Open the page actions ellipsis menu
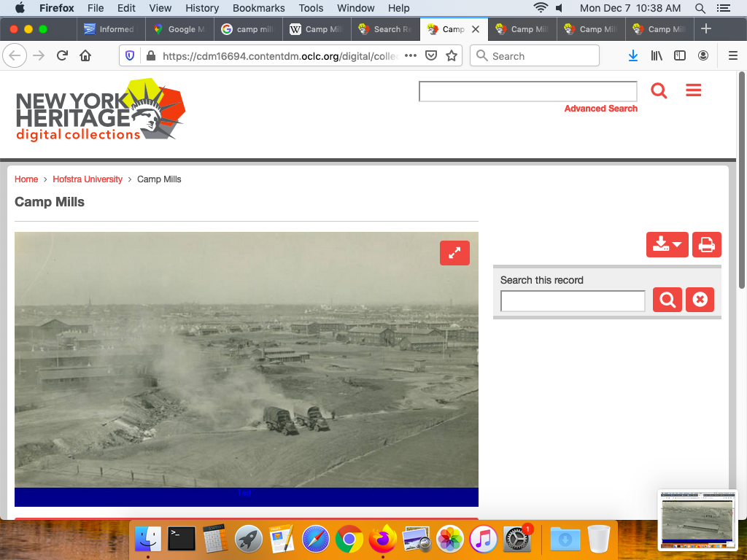The image size is (747, 560). (x=411, y=56)
